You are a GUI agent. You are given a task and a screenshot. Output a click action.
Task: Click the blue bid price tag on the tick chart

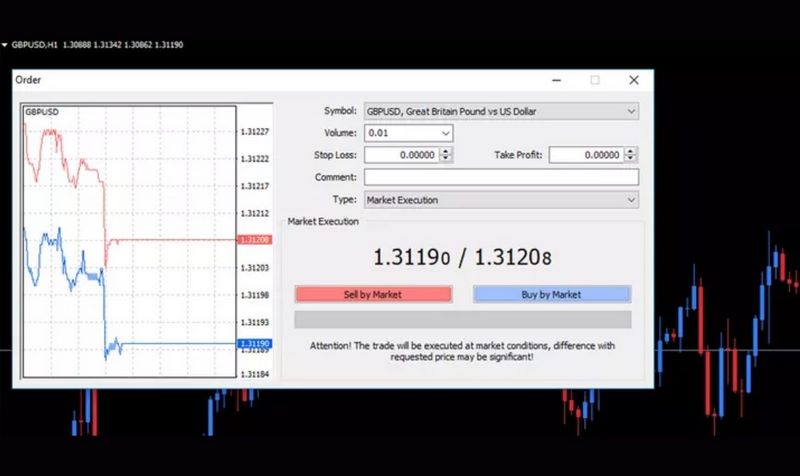pos(252,343)
